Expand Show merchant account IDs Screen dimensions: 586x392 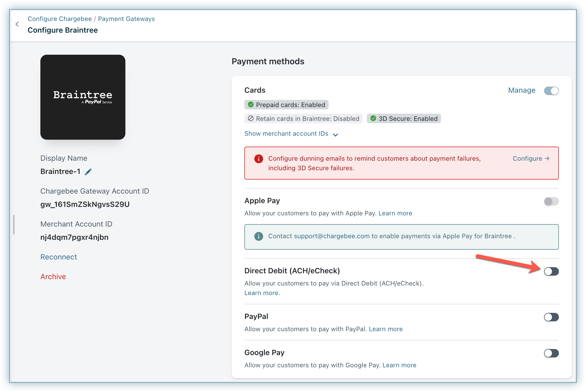(286, 134)
